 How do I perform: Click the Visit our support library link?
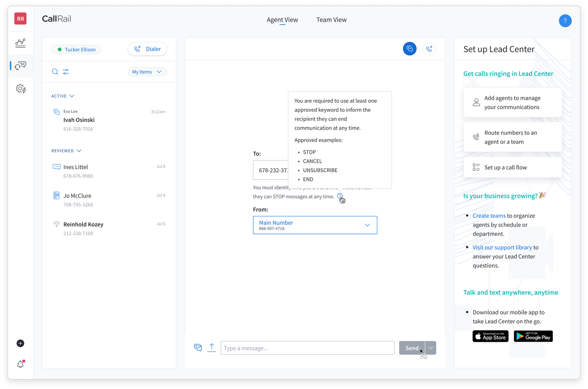(502, 247)
